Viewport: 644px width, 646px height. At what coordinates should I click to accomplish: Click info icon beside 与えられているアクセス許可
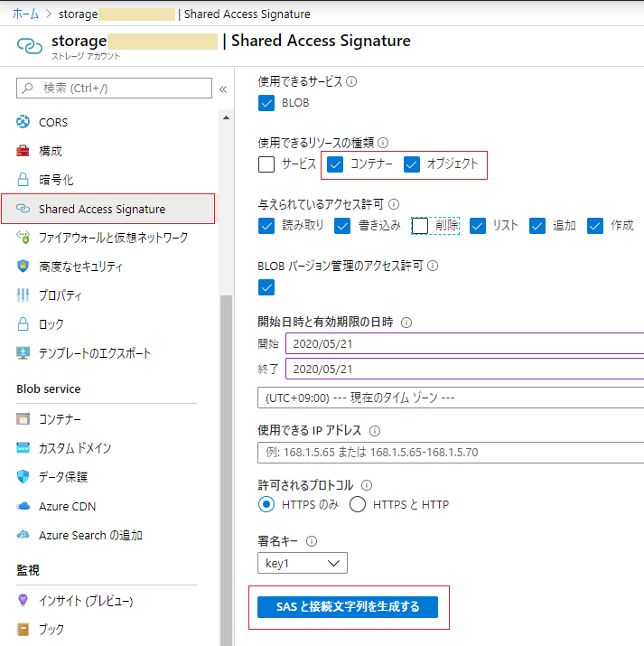[x=394, y=204]
